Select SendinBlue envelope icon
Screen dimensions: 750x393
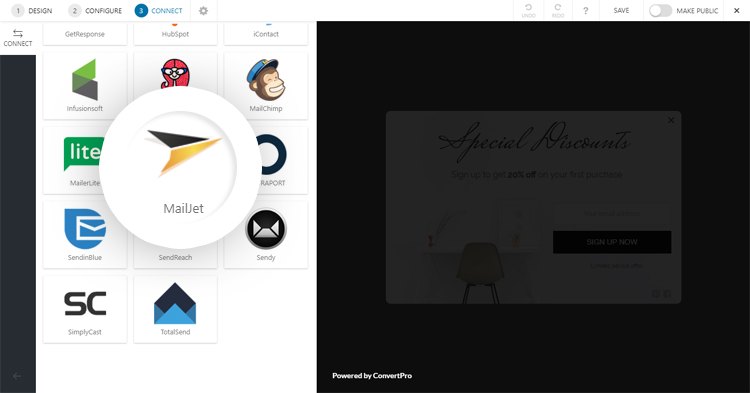point(85,229)
